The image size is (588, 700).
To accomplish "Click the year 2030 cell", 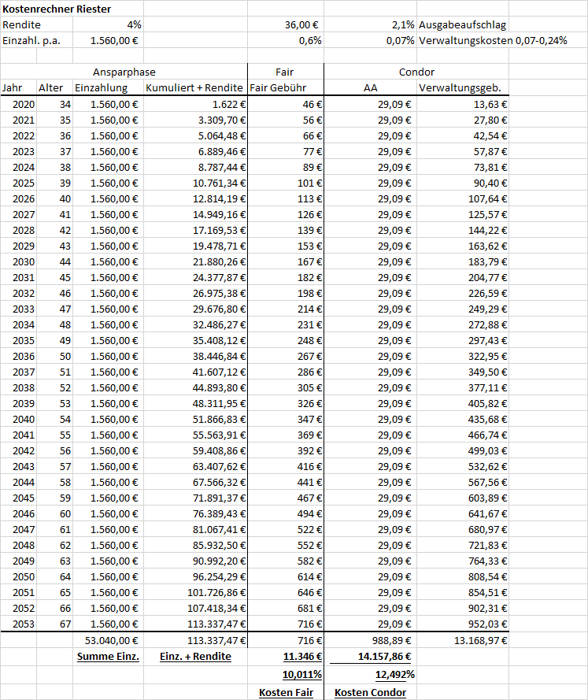I will point(19,261).
